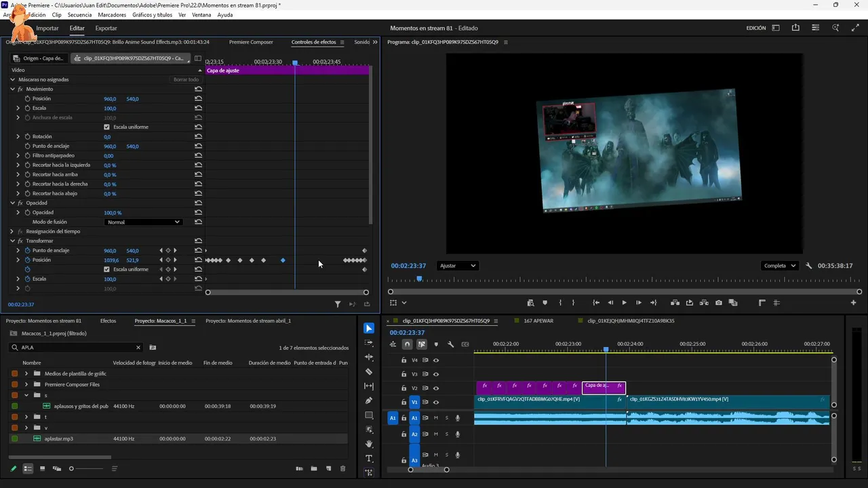Toggle Snap in timeline (magnet icon)
868x488 pixels.
tap(407, 344)
